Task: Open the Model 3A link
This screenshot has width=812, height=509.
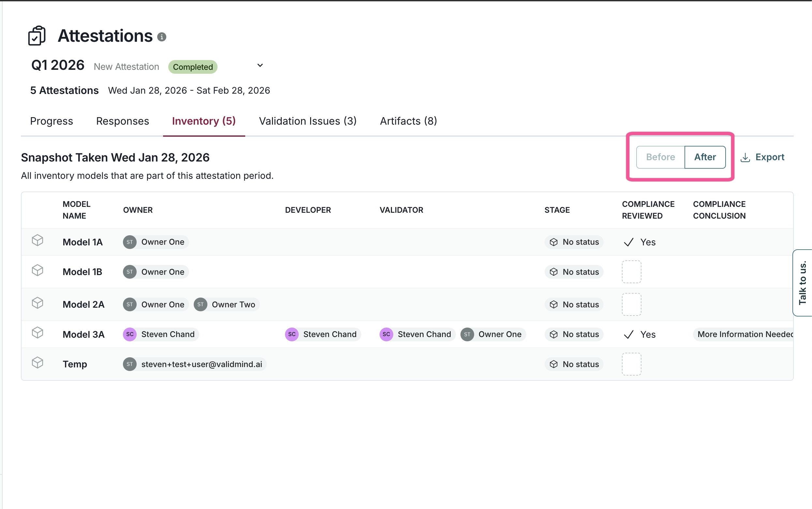Action: (x=83, y=334)
